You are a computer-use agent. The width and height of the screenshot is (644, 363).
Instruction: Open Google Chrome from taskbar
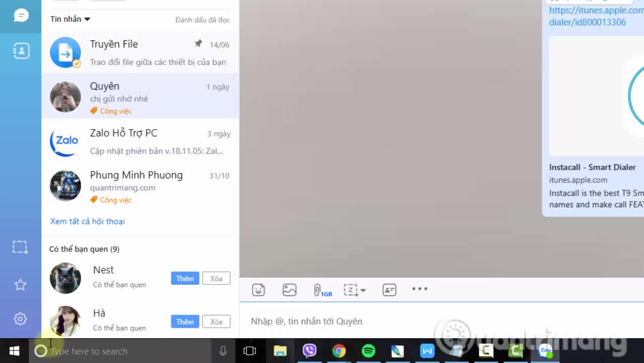pyautogui.click(x=339, y=351)
